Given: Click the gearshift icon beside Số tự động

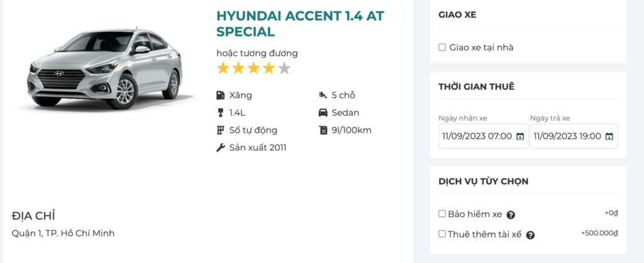Looking at the screenshot, I should click(220, 130).
